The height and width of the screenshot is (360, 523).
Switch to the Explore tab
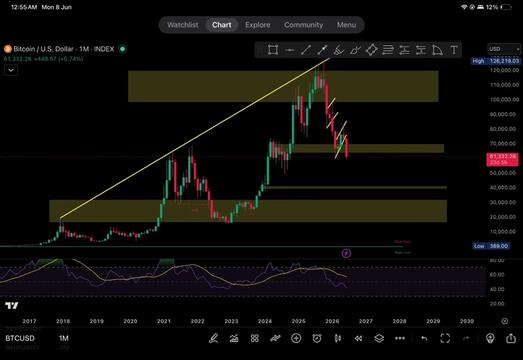click(258, 25)
